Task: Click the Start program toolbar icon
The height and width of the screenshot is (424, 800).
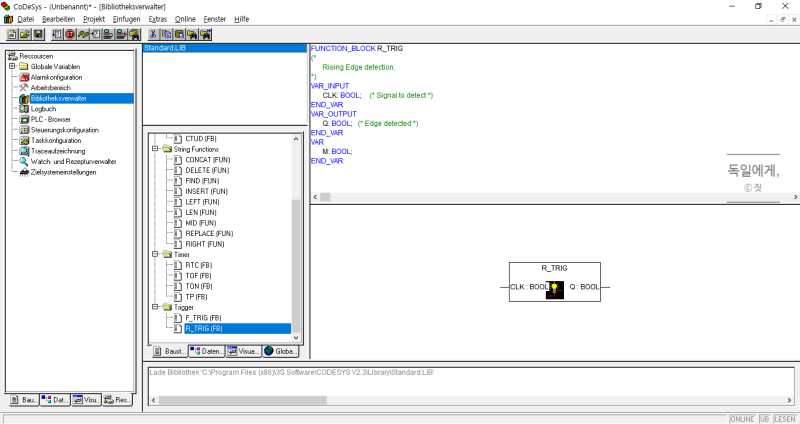Action: [x=57, y=34]
